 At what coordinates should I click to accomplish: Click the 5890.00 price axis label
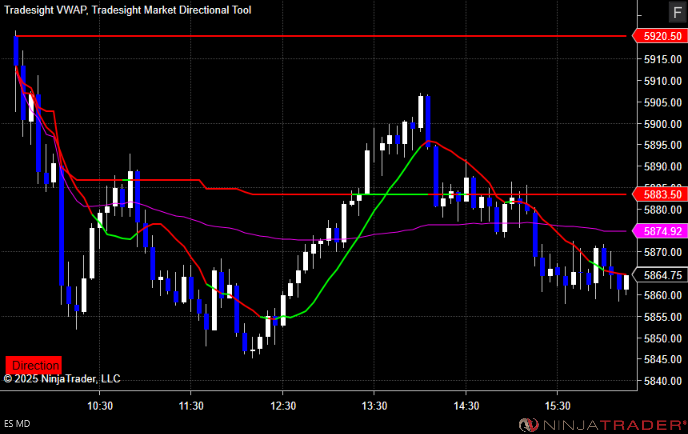(x=663, y=167)
